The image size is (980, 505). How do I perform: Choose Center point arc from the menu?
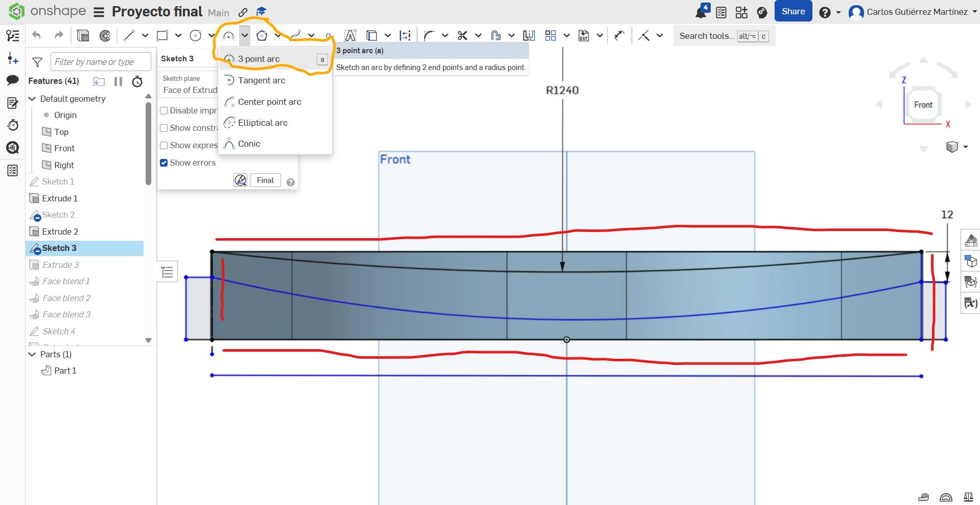pyautogui.click(x=275, y=102)
